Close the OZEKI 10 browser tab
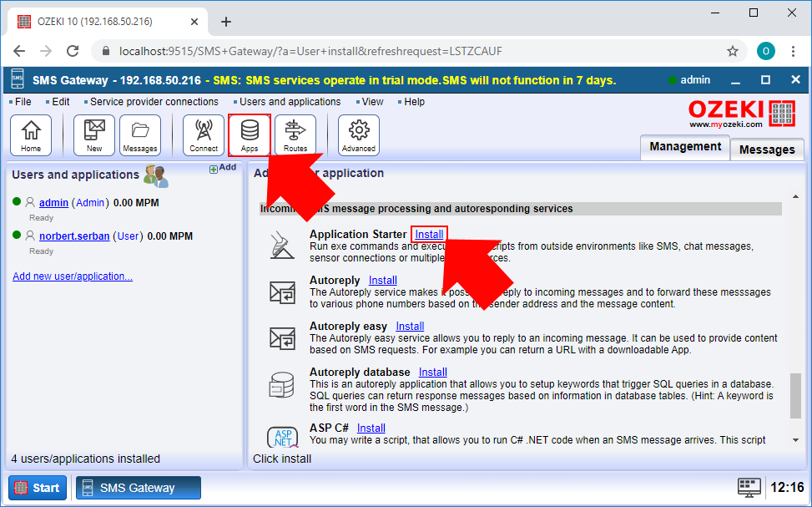 194,22
